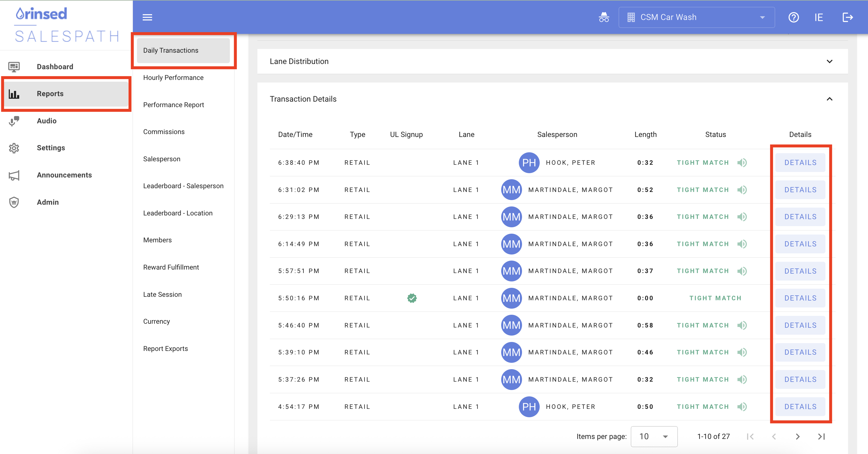Click the Date/Time column header

[295, 134]
